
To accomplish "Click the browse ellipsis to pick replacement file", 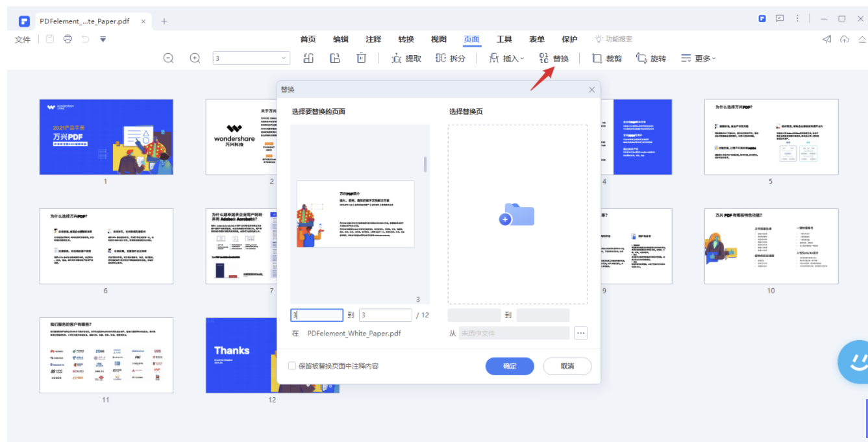I will pyautogui.click(x=582, y=332).
